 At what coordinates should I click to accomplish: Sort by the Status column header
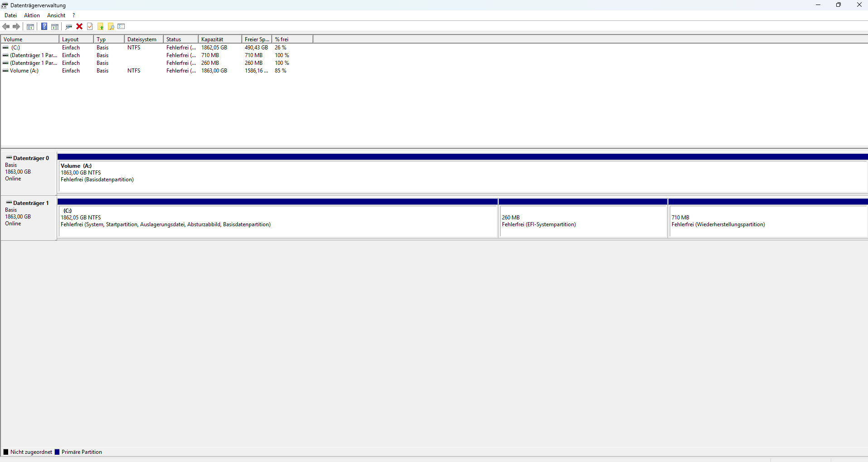(x=181, y=39)
